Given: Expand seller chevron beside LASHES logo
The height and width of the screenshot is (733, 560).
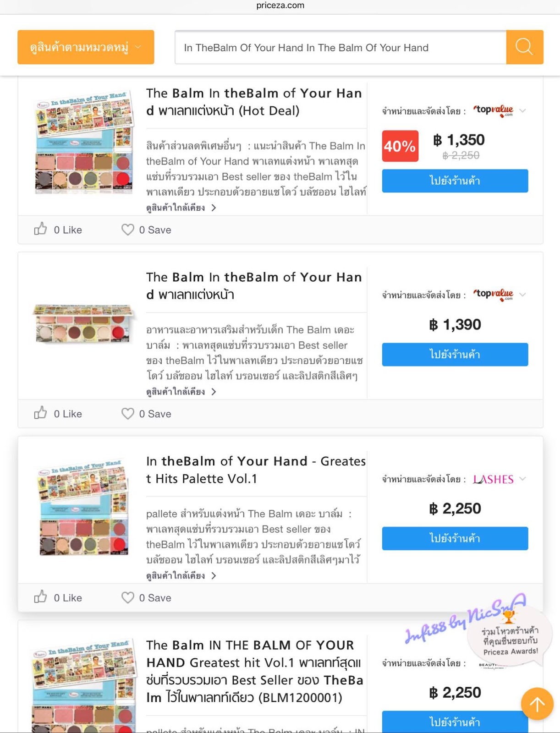Looking at the screenshot, I should pyautogui.click(x=523, y=479).
